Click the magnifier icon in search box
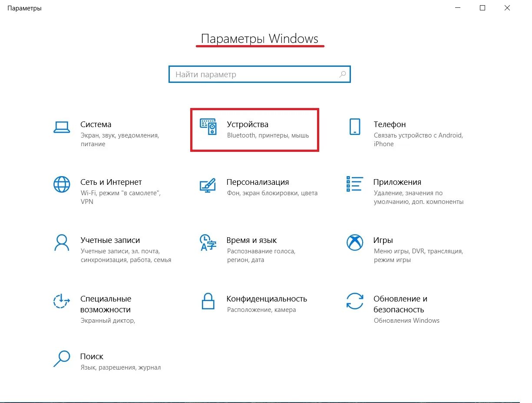Image resolution: width=532 pixels, height=403 pixels. coord(343,74)
